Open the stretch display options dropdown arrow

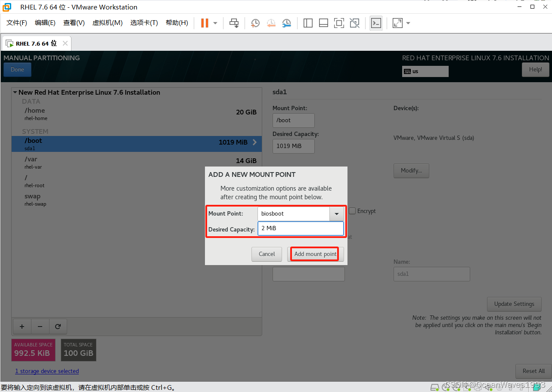[x=408, y=23]
